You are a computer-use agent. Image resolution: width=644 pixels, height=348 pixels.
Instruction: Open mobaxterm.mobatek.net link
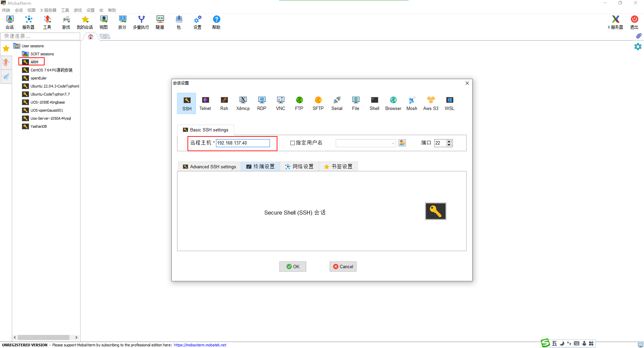(200, 345)
